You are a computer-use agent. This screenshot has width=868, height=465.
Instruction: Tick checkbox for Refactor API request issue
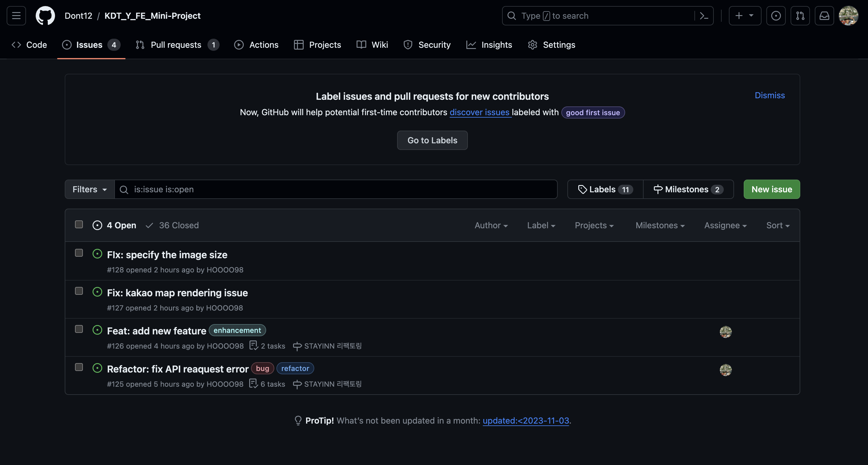[79, 367]
